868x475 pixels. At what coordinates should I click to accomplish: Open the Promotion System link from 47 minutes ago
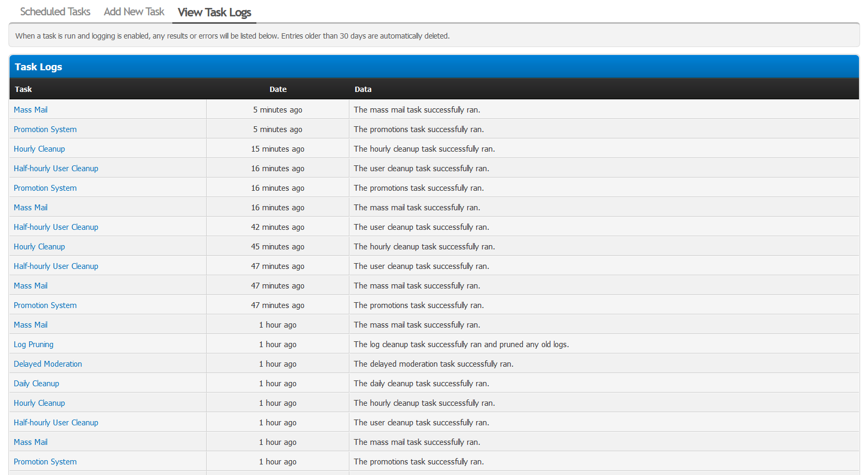point(45,305)
